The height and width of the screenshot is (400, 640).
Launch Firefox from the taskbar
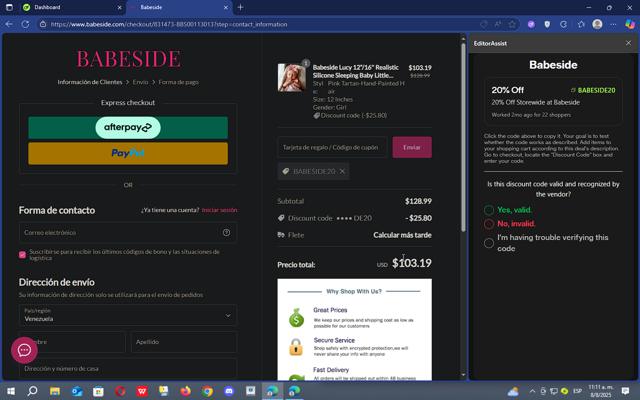(x=186, y=391)
